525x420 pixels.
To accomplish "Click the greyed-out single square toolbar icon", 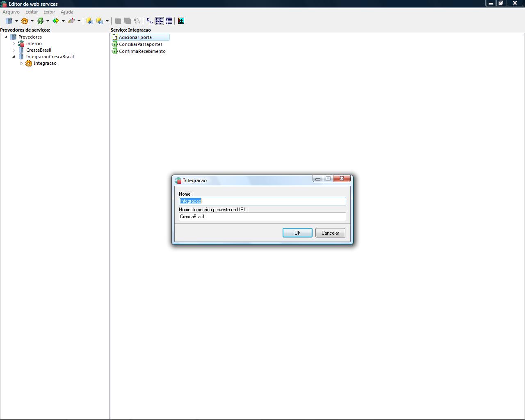I will pos(118,21).
